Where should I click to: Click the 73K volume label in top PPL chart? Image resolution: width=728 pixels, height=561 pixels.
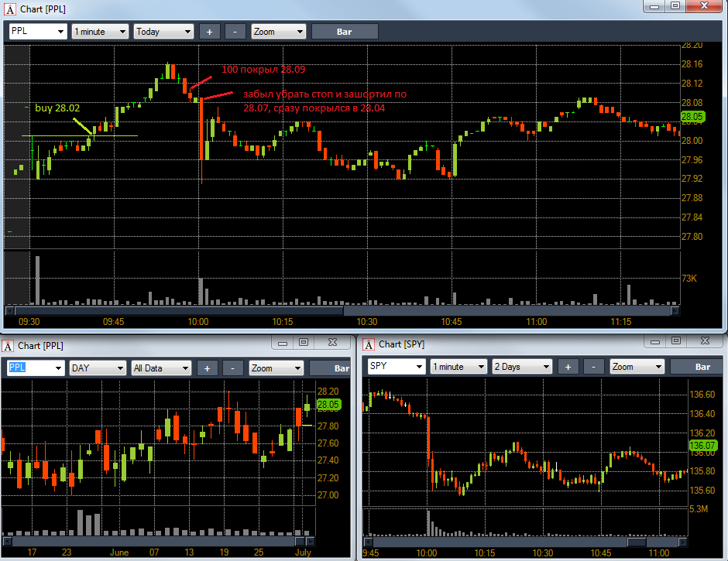pyautogui.click(x=689, y=279)
